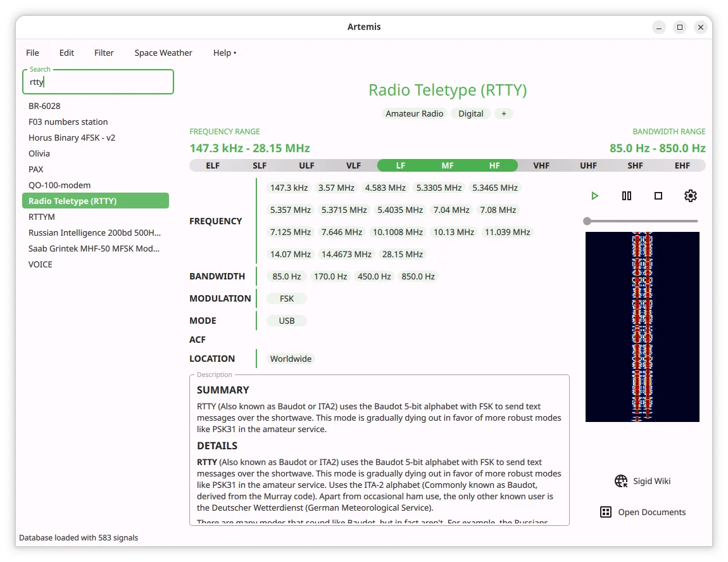Image resolution: width=728 pixels, height=562 pixels.
Task: Click into the Search field
Action: pos(98,82)
